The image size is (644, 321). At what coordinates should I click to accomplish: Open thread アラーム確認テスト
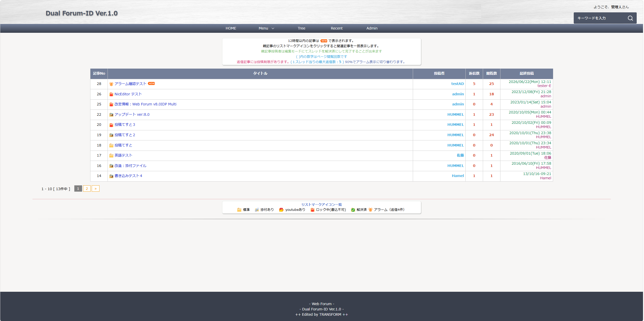pos(130,84)
